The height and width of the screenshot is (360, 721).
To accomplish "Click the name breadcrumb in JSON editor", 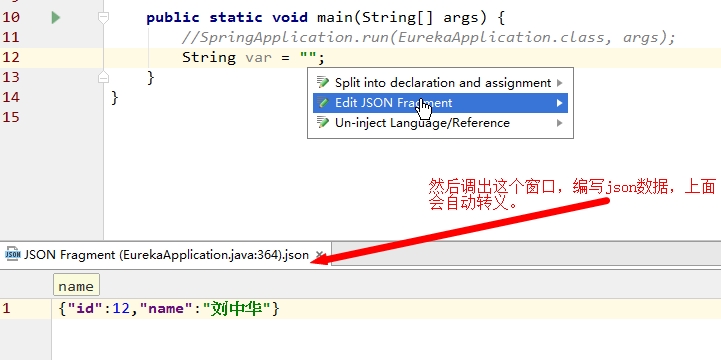I will 76,286.
